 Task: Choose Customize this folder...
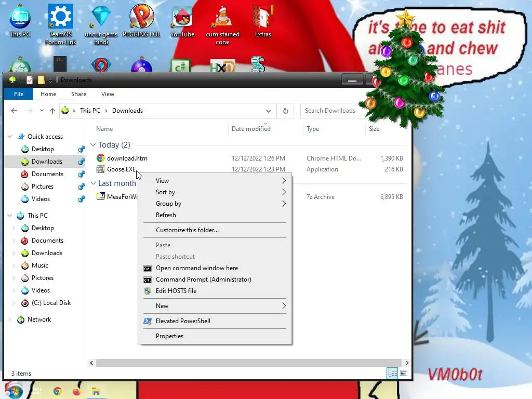coord(215,230)
